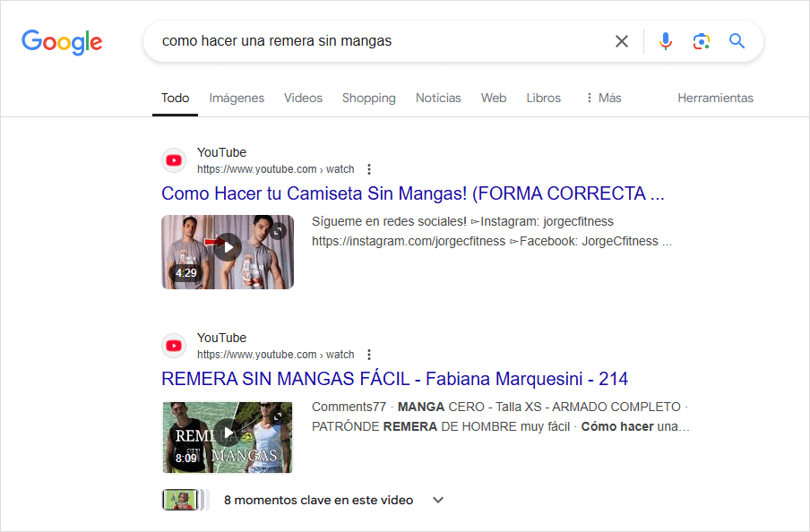Image resolution: width=810 pixels, height=532 pixels.
Task: Click inside the search text field
Action: pyautogui.click(x=376, y=41)
